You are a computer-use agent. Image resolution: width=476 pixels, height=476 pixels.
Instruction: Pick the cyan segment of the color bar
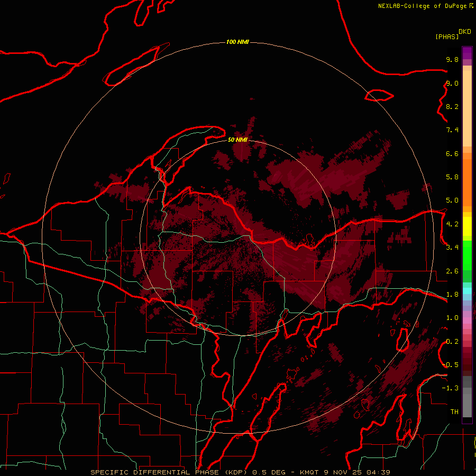pos(467,291)
